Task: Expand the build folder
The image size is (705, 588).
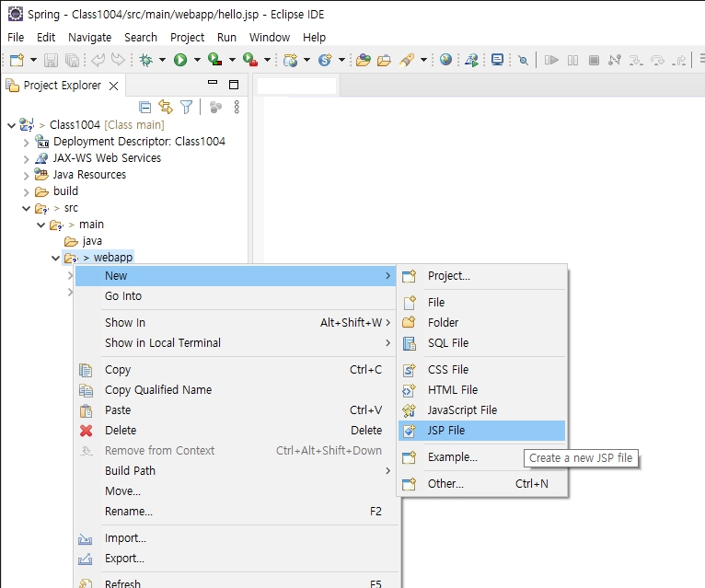Action: [x=26, y=192]
